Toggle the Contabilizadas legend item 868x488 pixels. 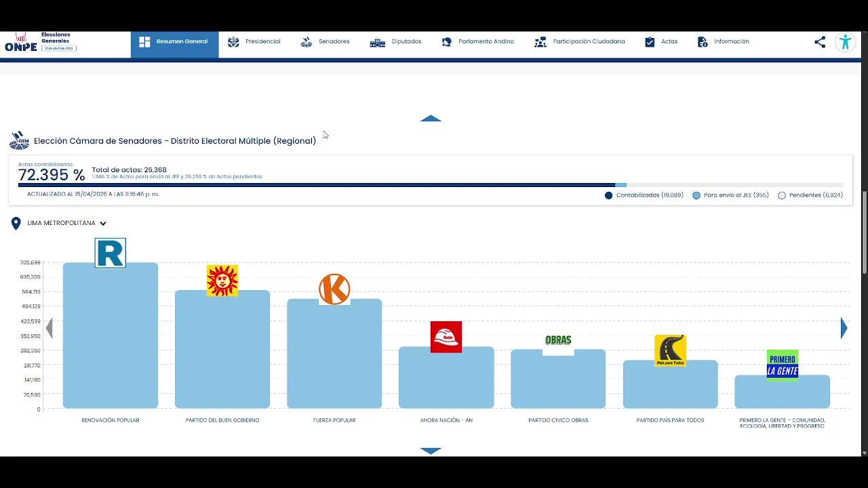(x=644, y=195)
